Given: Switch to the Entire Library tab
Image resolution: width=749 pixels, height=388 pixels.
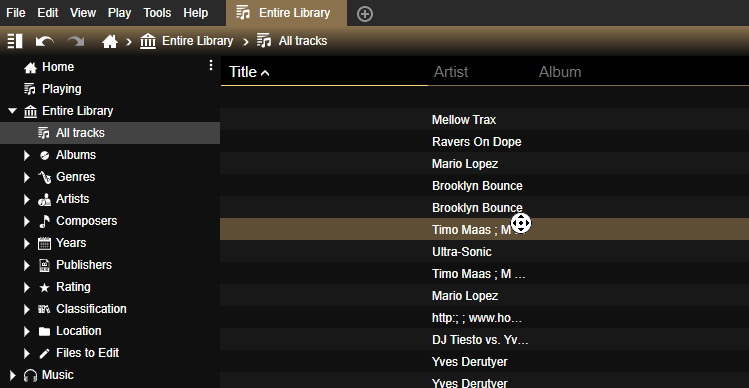Looking at the screenshot, I should tap(286, 13).
